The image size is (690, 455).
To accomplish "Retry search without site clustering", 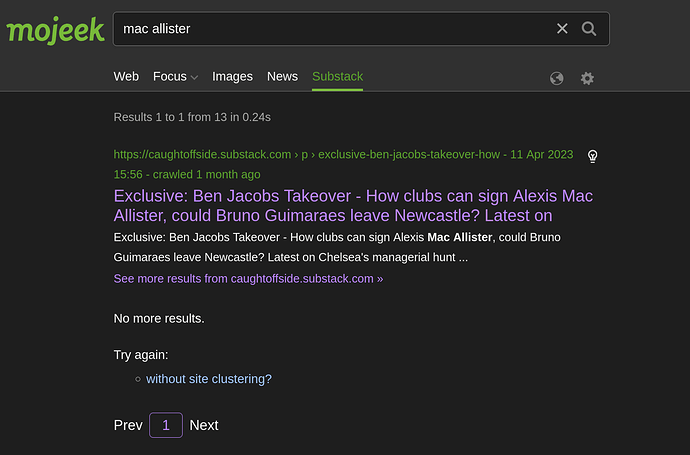I will tap(209, 379).
